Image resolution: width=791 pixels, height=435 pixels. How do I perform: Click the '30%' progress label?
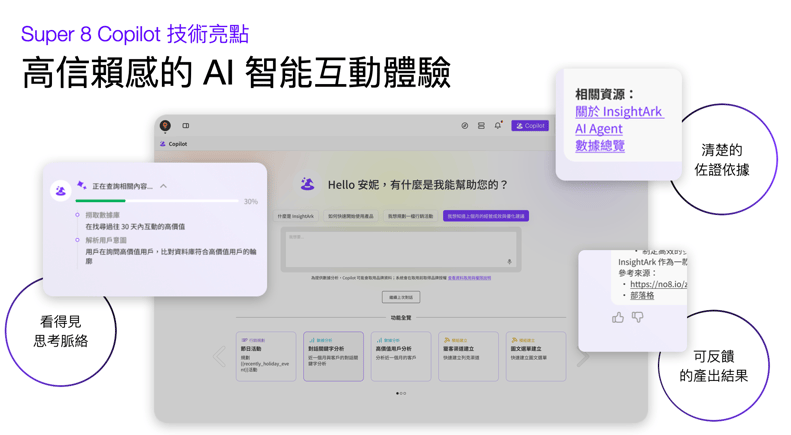251,201
